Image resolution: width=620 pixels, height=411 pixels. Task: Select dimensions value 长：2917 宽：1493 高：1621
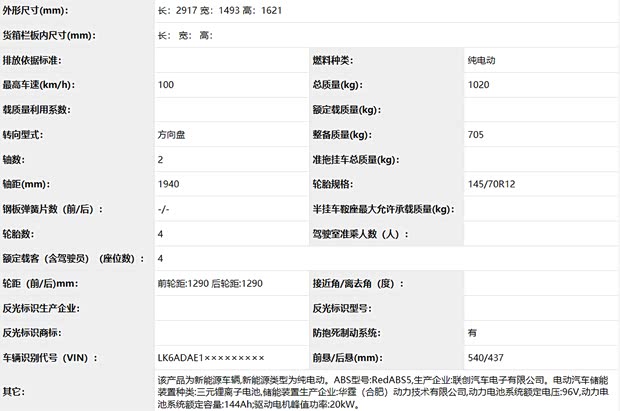tap(219, 11)
